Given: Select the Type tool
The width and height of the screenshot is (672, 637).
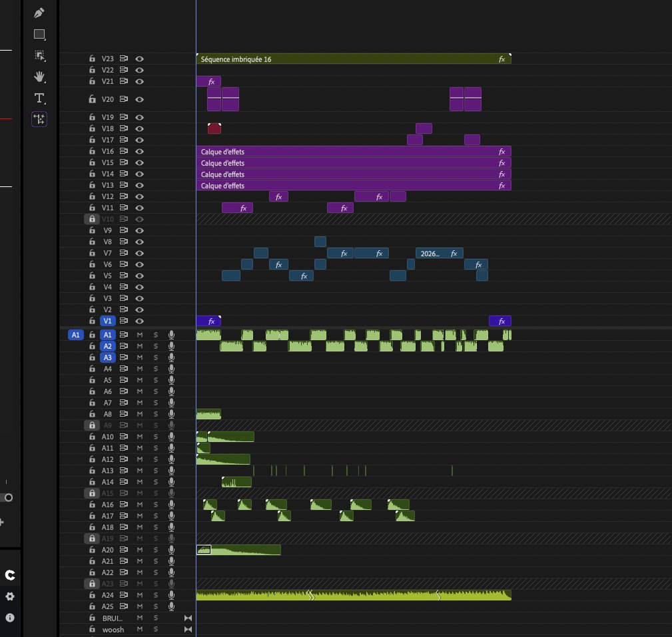Looking at the screenshot, I should point(39,98).
